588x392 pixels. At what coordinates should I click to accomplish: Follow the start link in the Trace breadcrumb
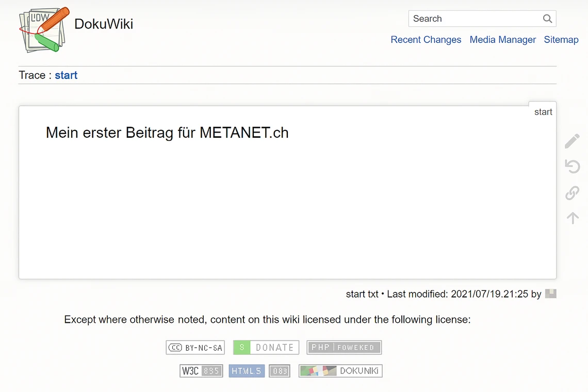66,75
